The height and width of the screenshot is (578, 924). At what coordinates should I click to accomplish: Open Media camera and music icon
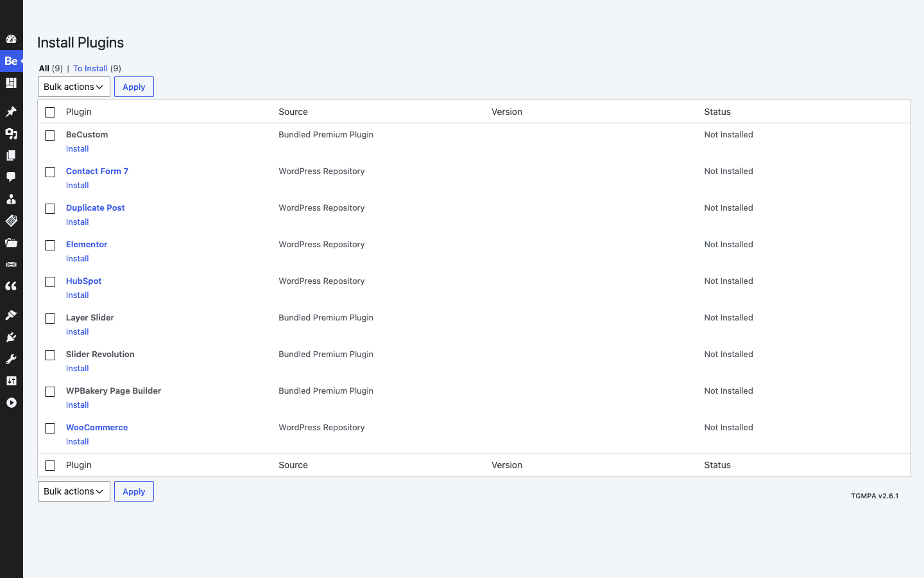[11, 134]
